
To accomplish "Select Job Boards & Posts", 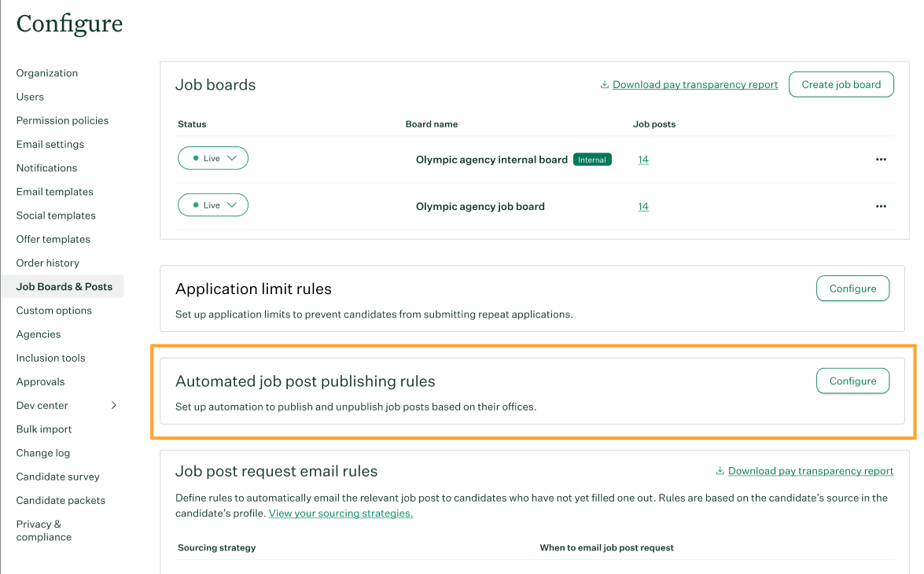I will coord(62,286).
